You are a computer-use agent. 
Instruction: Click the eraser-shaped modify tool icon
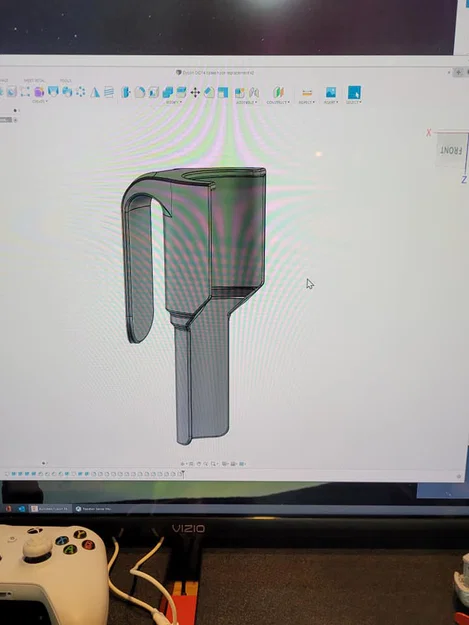pos(210,92)
